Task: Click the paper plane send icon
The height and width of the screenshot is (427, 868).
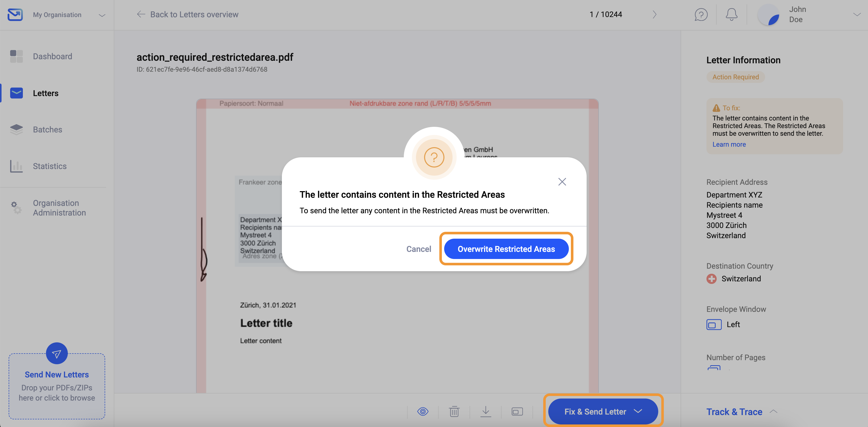Action: (57, 354)
